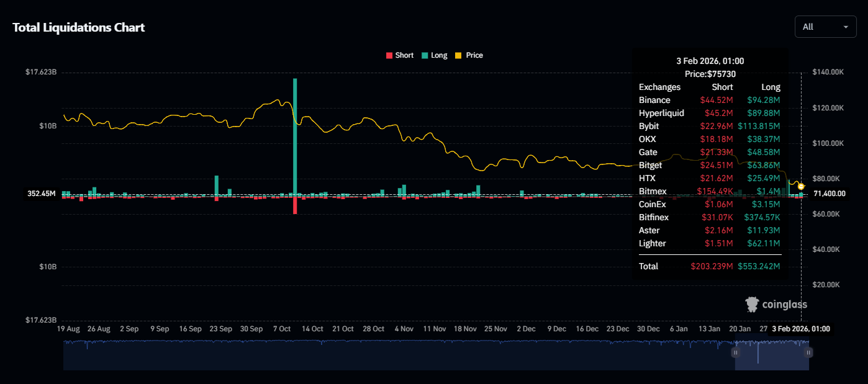Click the red Short legend swatch
The height and width of the screenshot is (384, 868).
[389, 55]
